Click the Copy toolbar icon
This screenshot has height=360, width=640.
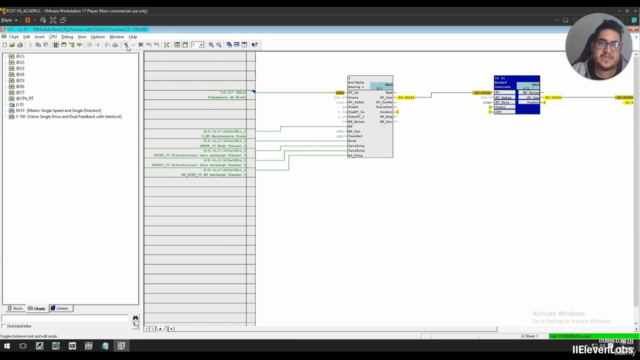(38, 45)
